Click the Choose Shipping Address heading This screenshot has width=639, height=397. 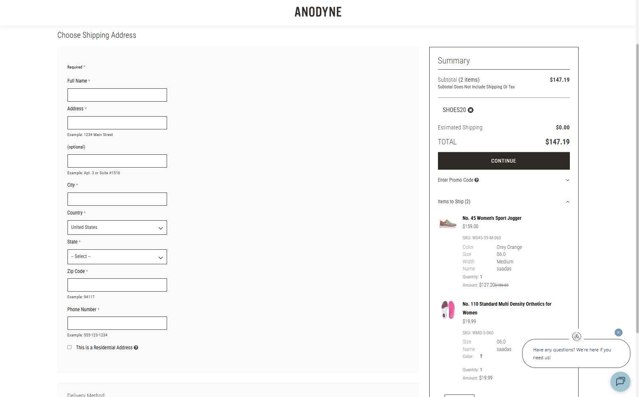click(97, 35)
